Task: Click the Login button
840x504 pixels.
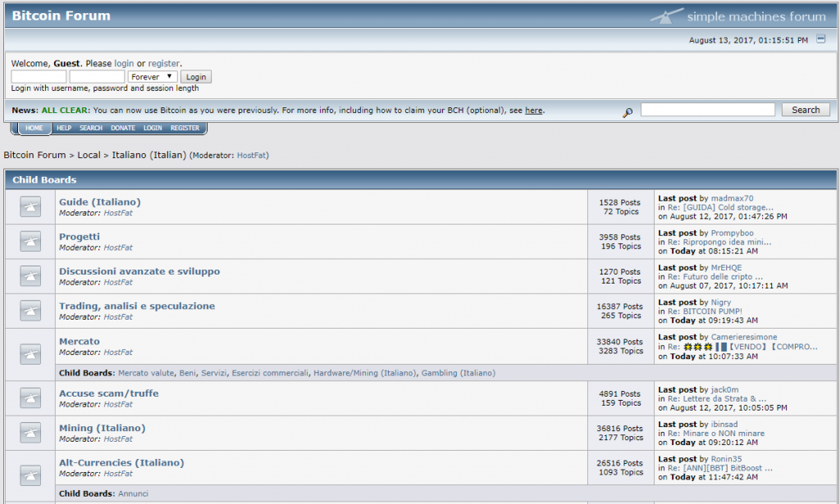Action: (196, 76)
